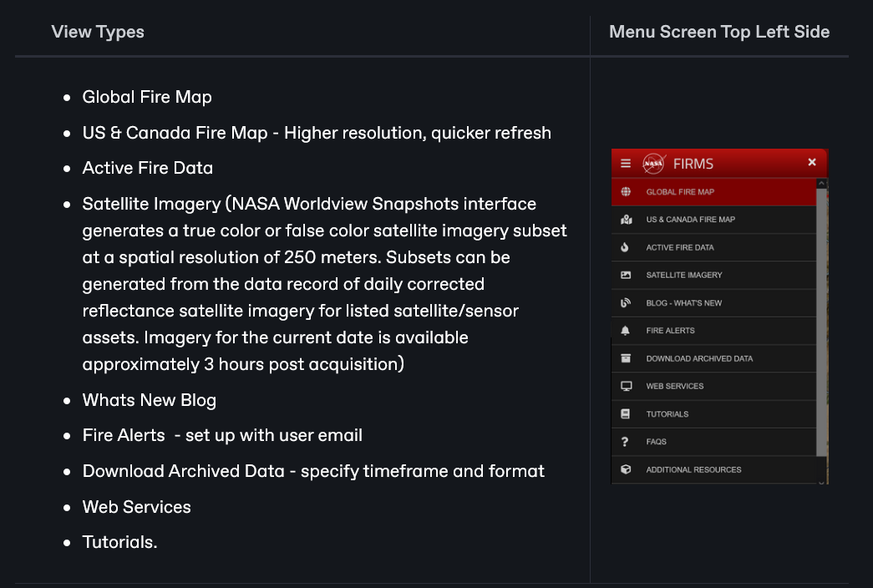Click the NASA logo in FIRMS header
The image size is (873, 588).
coord(653,164)
